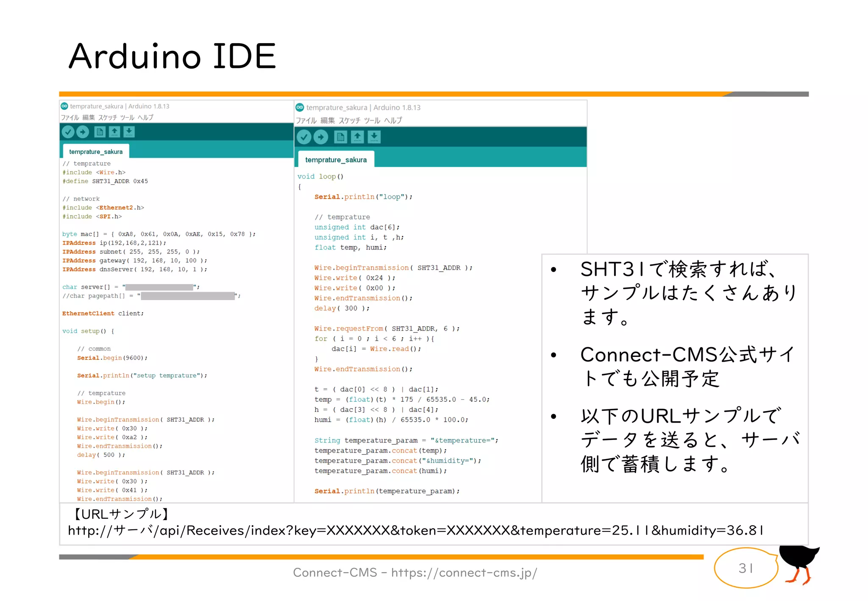868x601 pixels.
Task: Click 'IPAddress gateway' code line
Action: click(135, 261)
